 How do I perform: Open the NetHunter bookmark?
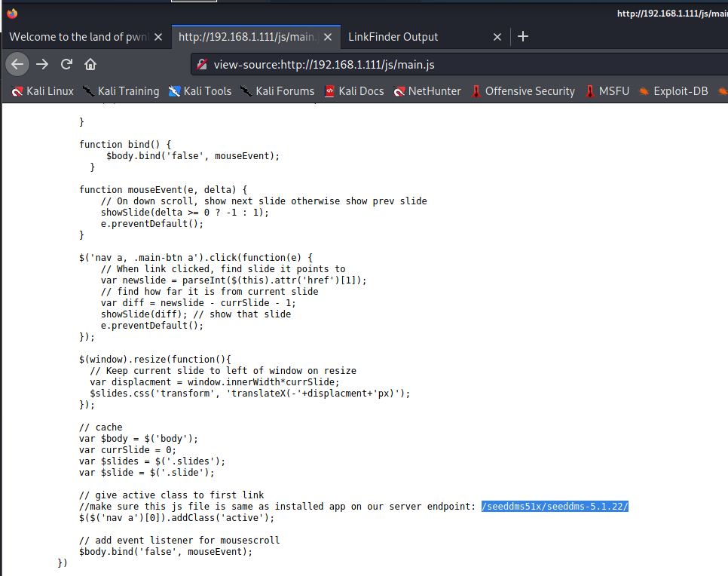tap(427, 91)
